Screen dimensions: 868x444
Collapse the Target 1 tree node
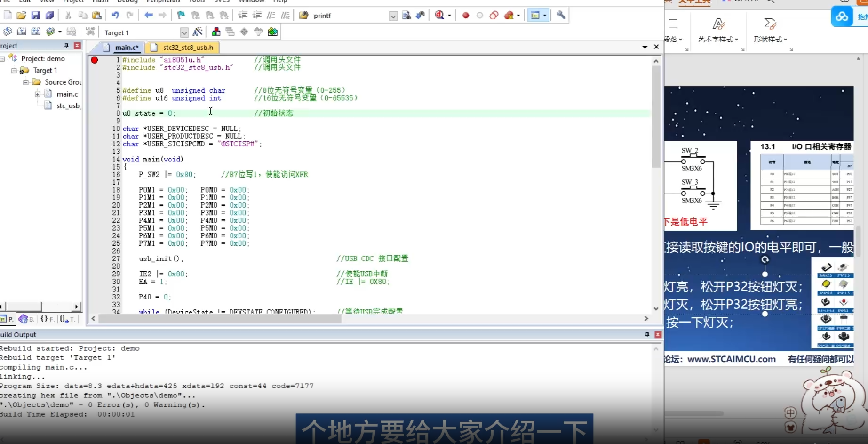(x=14, y=70)
